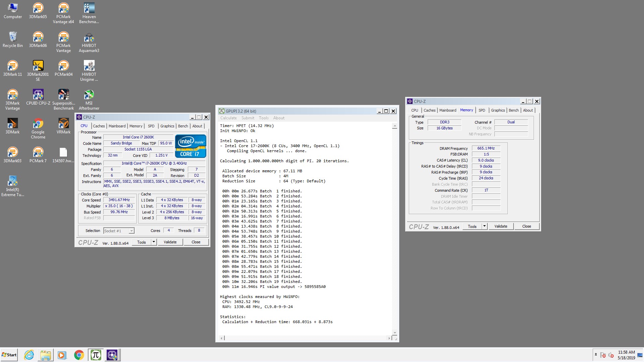Open HWBOT Unigine shortcut

pos(89,71)
